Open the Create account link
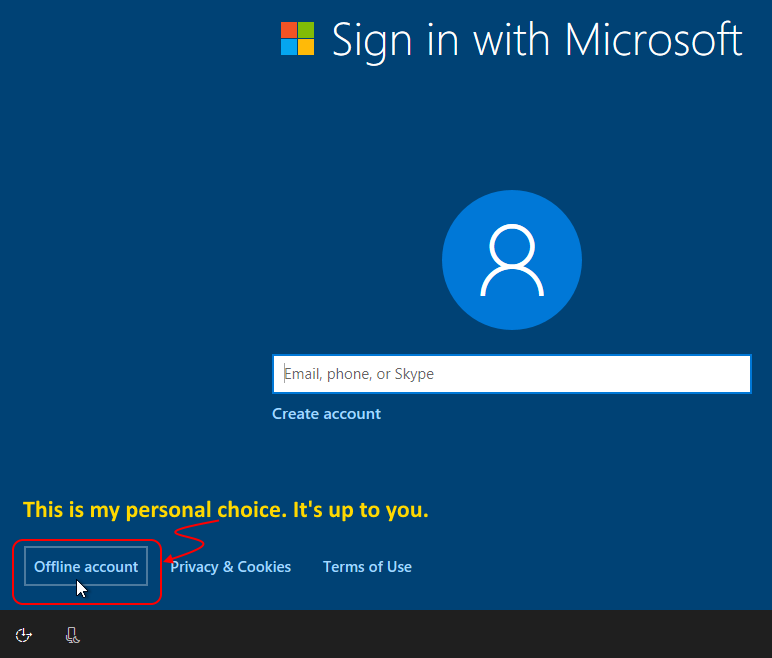Screen dimensions: 772x658 pyautogui.click(x=326, y=414)
